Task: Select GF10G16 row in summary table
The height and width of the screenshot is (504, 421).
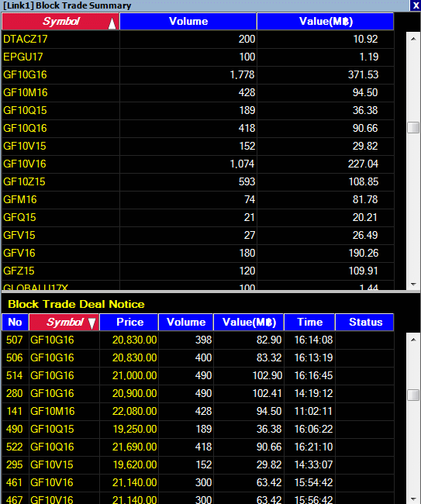Action: (198, 75)
